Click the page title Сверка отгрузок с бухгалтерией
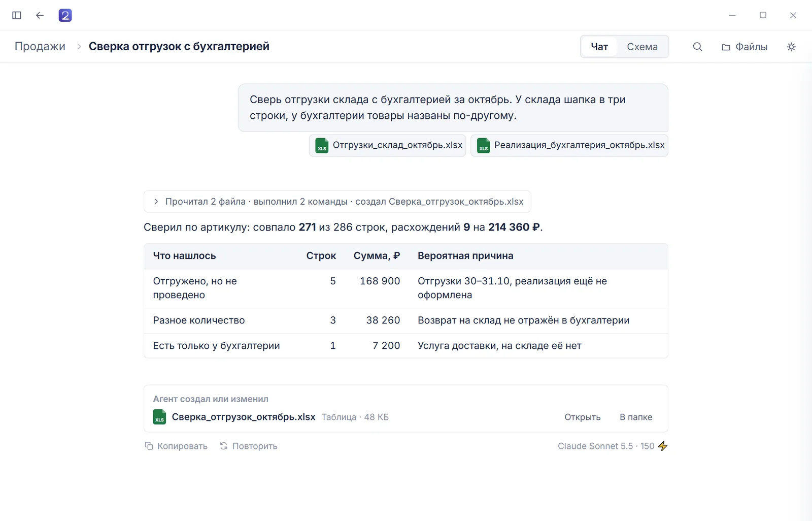The height and width of the screenshot is (521, 812). 179,46
